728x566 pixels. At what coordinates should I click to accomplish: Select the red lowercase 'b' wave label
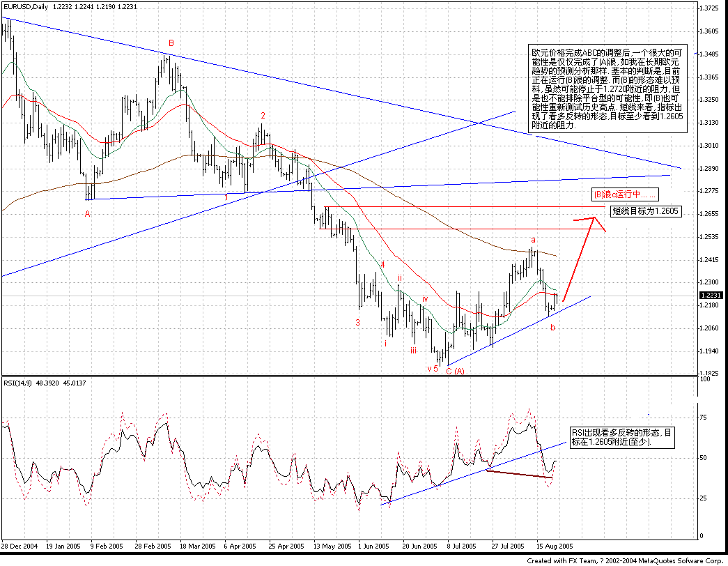(x=552, y=328)
